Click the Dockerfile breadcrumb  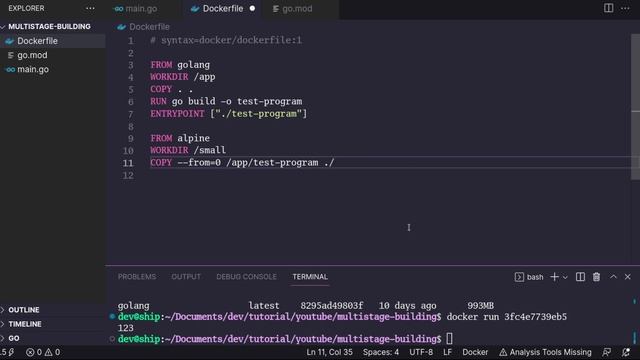pyautogui.click(x=144, y=27)
